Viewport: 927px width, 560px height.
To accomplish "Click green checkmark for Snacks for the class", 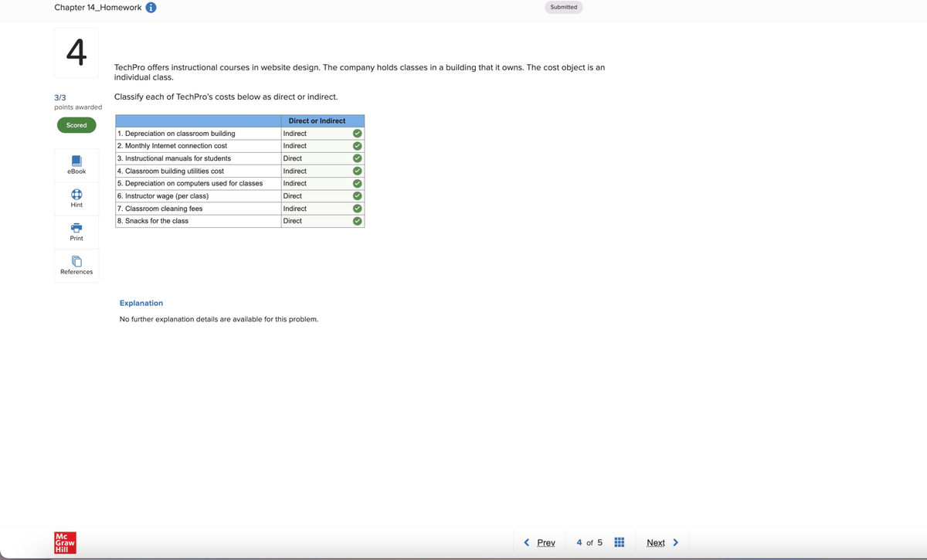I will click(357, 221).
